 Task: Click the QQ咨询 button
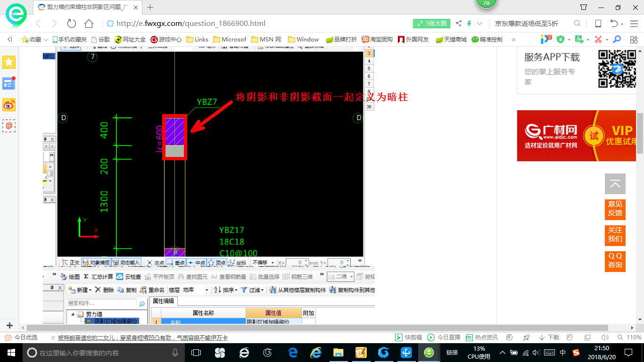[615, 261]
